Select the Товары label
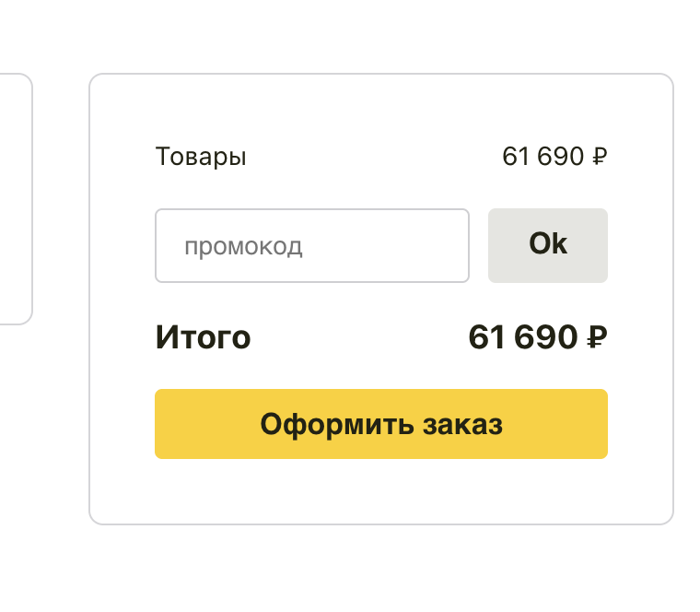The width and height of the screenshot is (700, 612). point(201,157)
